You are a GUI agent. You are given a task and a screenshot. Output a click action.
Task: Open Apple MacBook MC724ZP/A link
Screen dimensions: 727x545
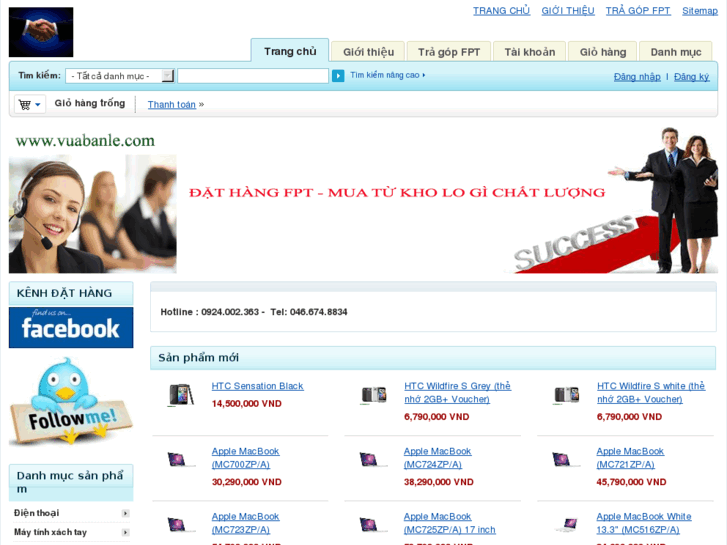click(438, 458)
